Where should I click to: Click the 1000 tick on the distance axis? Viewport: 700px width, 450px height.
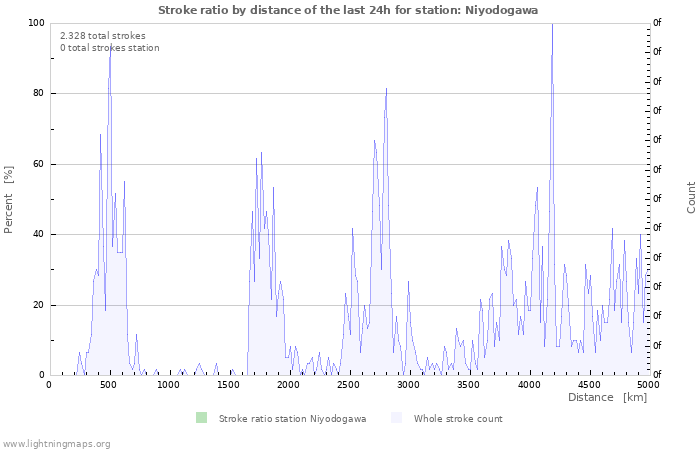coord(168,384)
